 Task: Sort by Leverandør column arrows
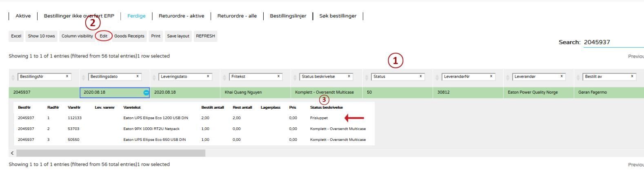(x=507, y=77)
